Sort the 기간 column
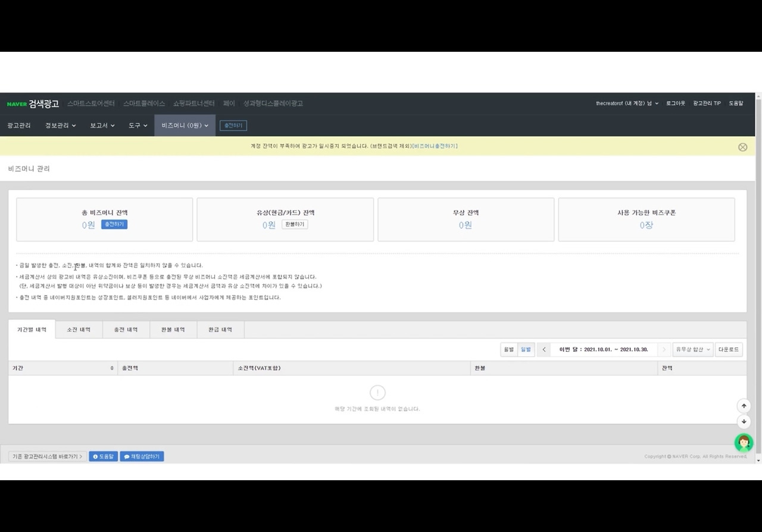 (x=111, y=368)
